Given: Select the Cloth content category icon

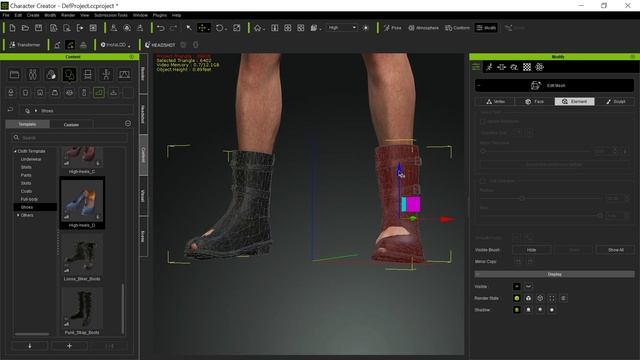Looking at the screenshot, I should click(x=69, y=74).
